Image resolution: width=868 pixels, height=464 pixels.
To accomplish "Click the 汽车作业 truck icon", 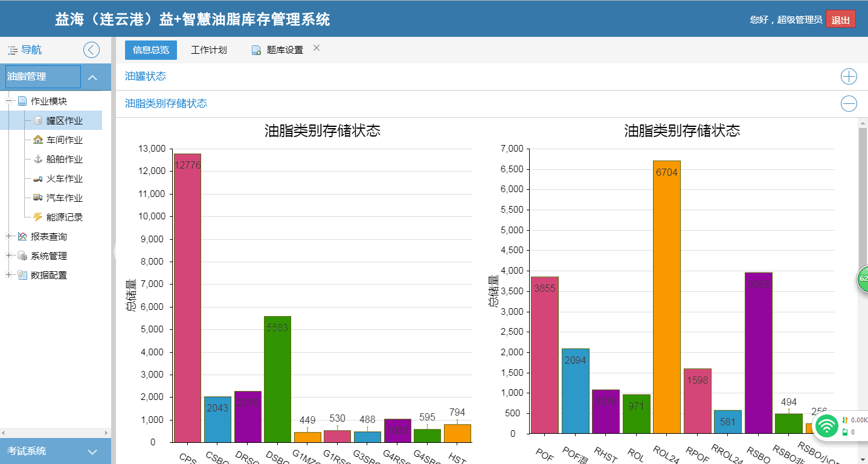I will 38,198.
